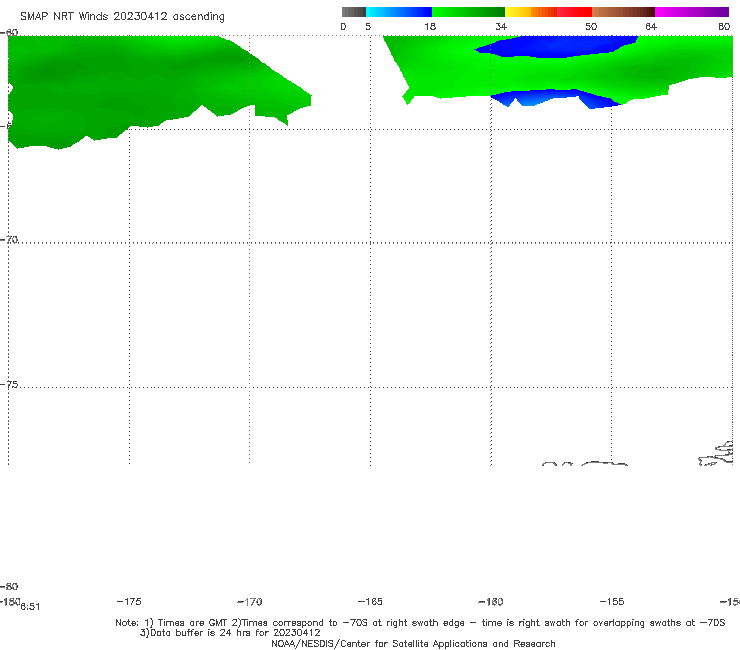Click the longitude label '-160'

tap(491, 602)
